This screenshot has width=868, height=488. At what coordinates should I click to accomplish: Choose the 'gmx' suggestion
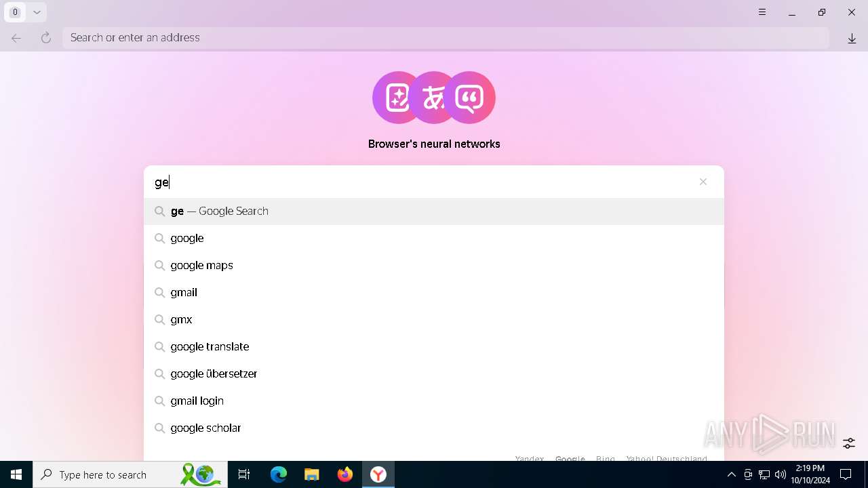pyautogui.click(x=434, y=320)
